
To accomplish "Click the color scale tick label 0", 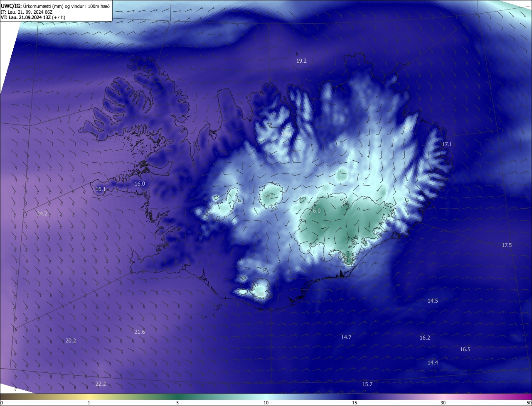I will [1, 403].
